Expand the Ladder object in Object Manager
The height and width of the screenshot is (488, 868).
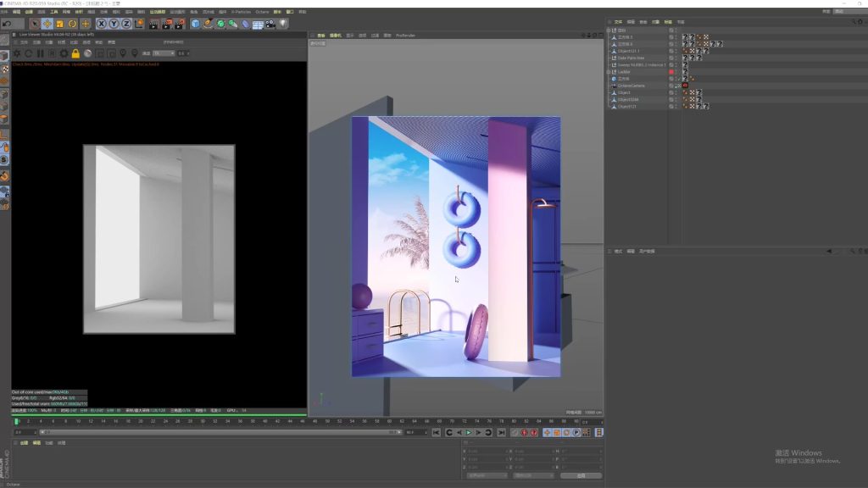coord(609,72)
